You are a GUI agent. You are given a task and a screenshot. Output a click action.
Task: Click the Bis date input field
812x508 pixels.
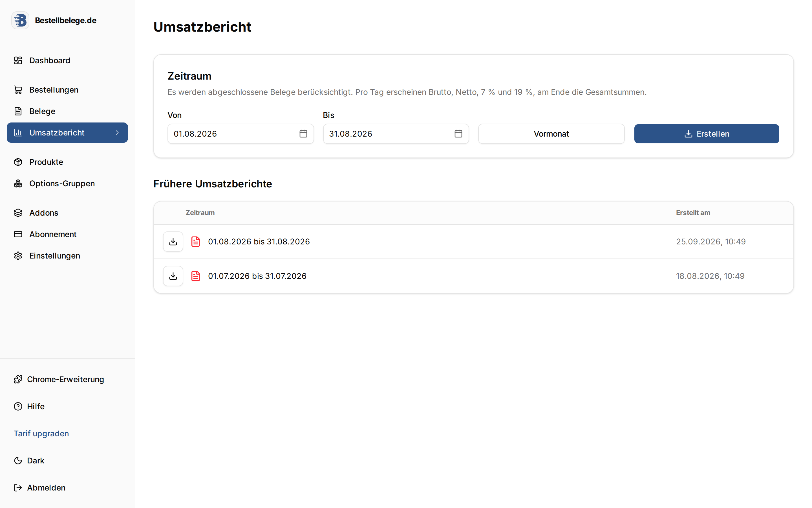396,134
